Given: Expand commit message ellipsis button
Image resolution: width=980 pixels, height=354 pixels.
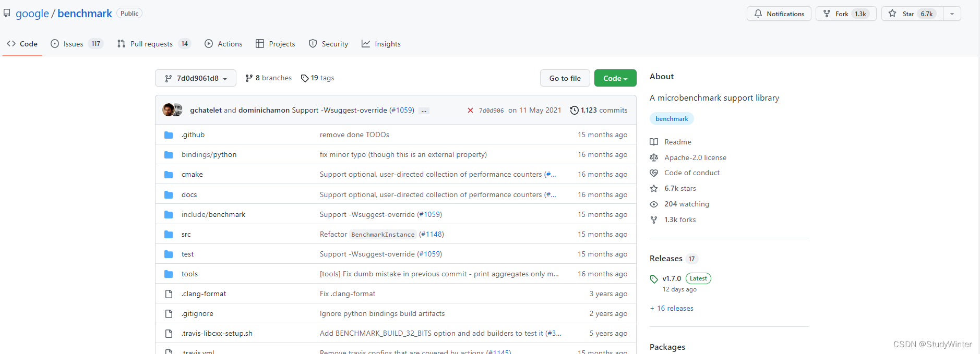Looking at the screenshot, I should pyautogui.click(x=424, y=111).
